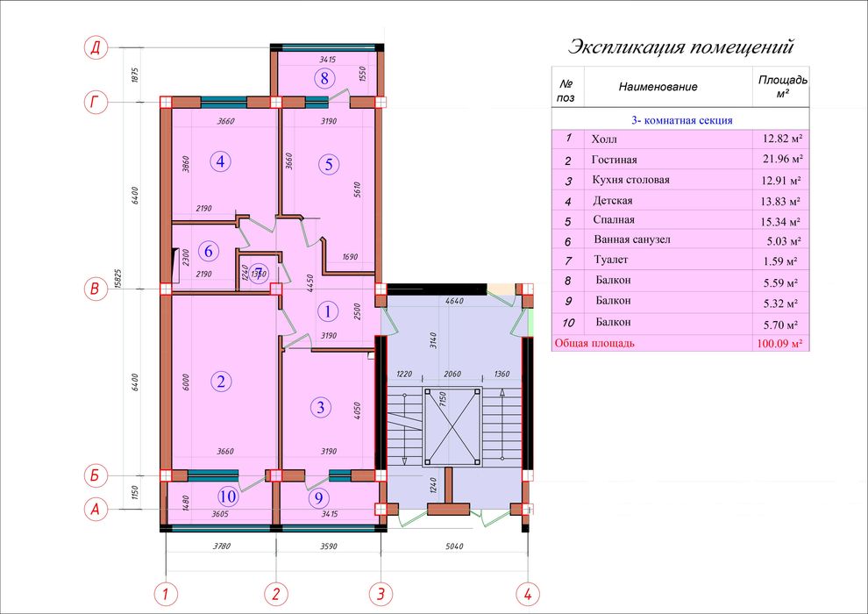Viewport: 868px width, 614px height.
Task: Click the dimension "3605" in balcony 10
Action: (220, 514)
